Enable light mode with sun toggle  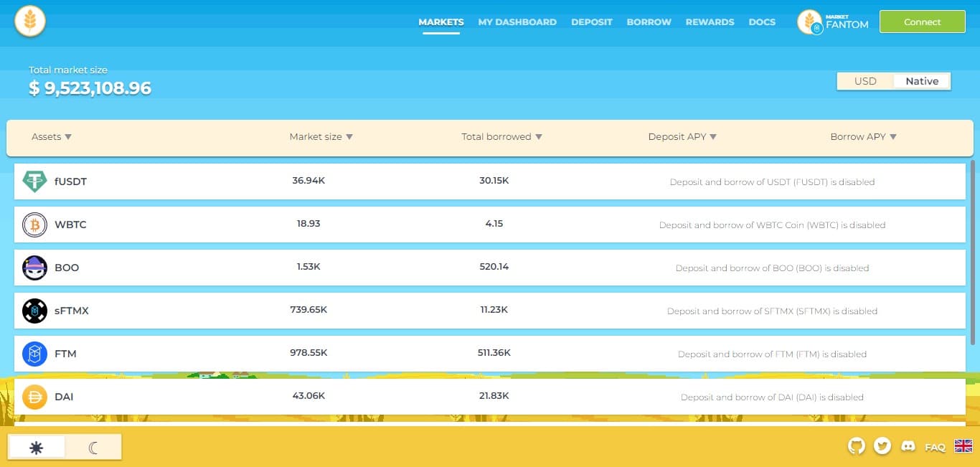37,448
